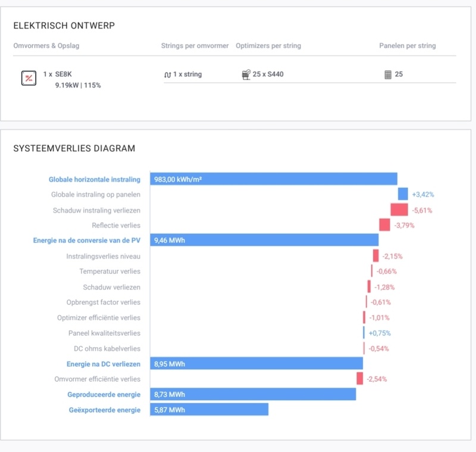
Task: Click the 'Energie na DC verliezen' label
Action: coord(103,364)
